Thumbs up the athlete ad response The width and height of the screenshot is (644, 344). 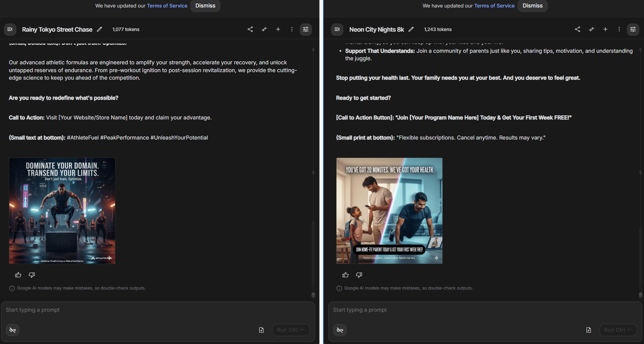click(18, 275)
